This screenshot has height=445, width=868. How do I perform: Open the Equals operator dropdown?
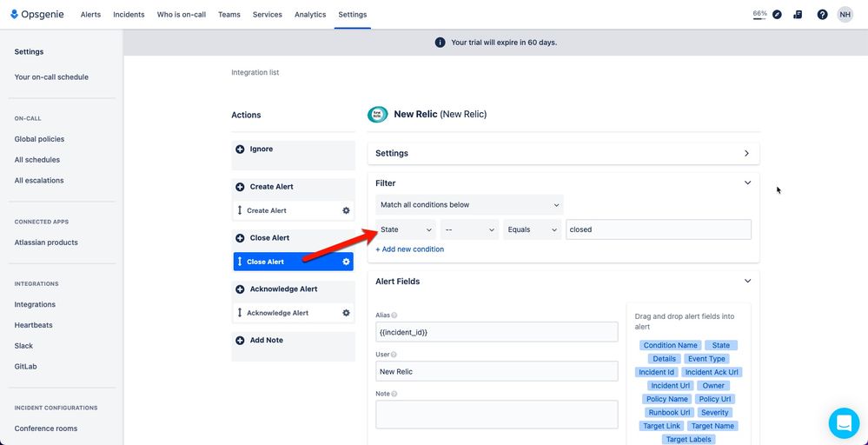(x=532, y=229)
